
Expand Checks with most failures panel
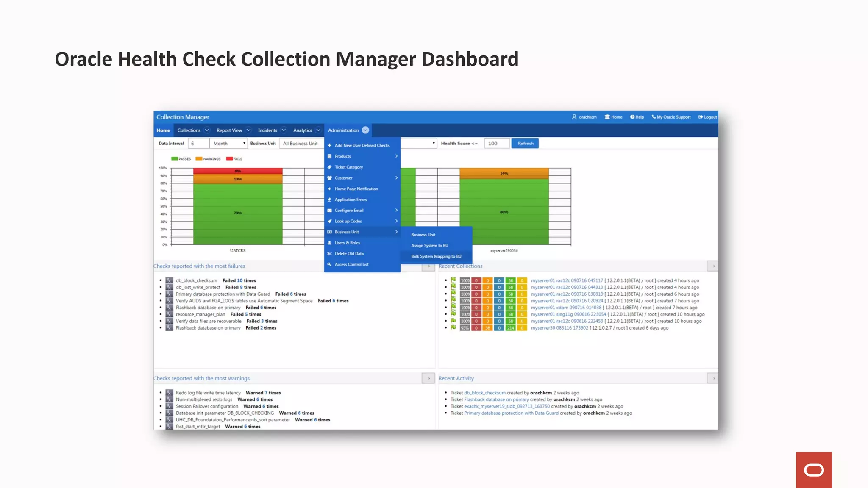click(428, 266)
